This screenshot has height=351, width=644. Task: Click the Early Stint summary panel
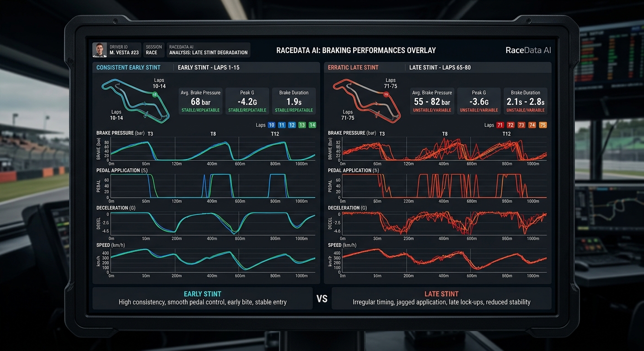(203, 298)
